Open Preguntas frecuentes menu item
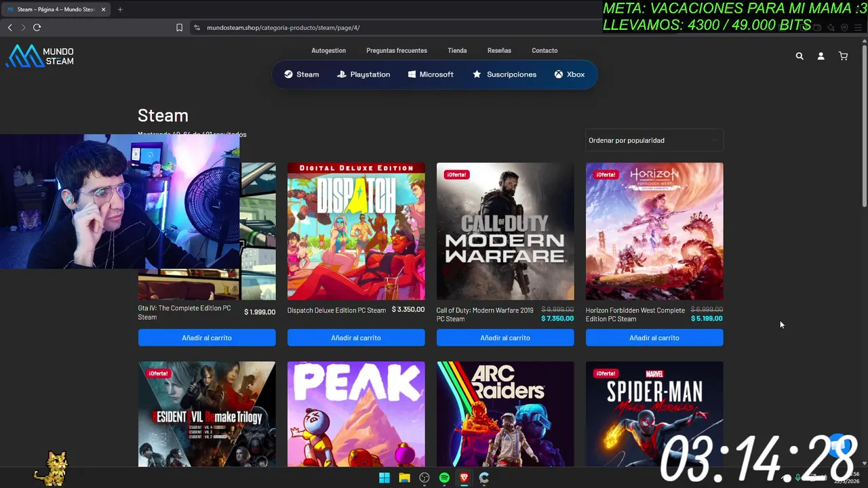868x488 pixels. pos(397,51)
